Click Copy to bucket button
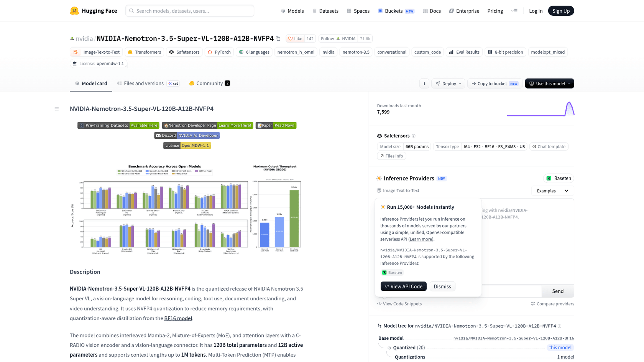 495,84
